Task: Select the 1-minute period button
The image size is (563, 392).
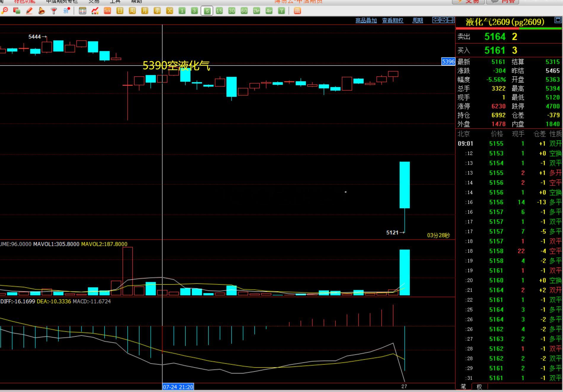Action: pyautogui.click(x=182, y=11)
